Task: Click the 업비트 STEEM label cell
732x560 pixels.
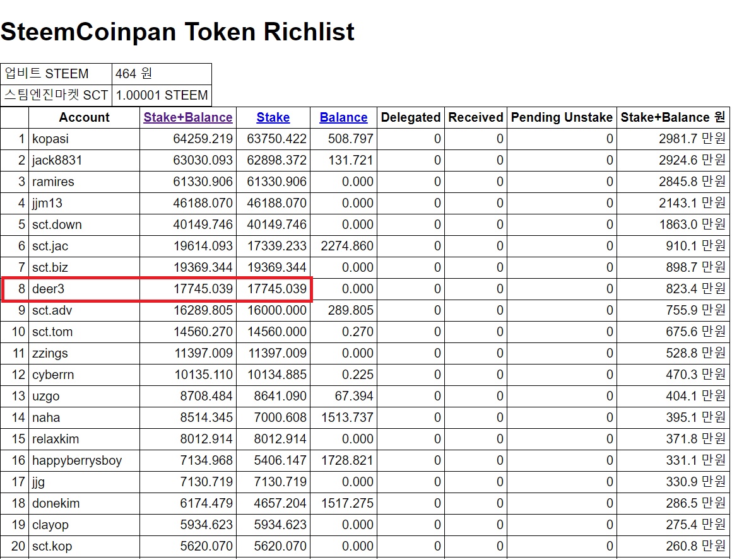Action: (x=56, y=74)
